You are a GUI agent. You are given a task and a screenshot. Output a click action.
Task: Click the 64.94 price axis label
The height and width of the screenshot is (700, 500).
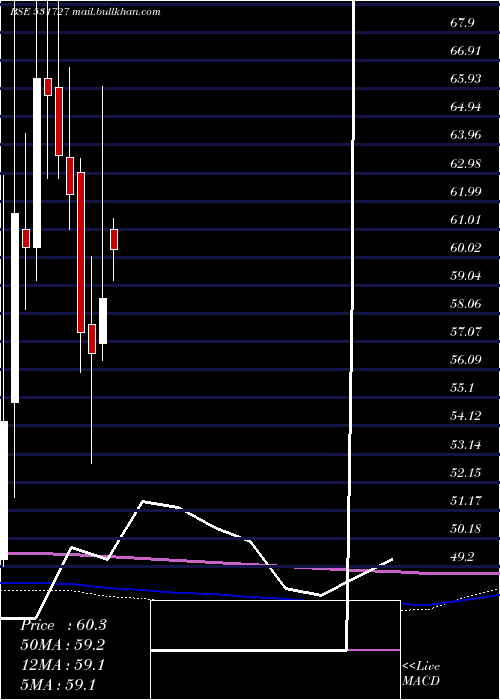466,107
